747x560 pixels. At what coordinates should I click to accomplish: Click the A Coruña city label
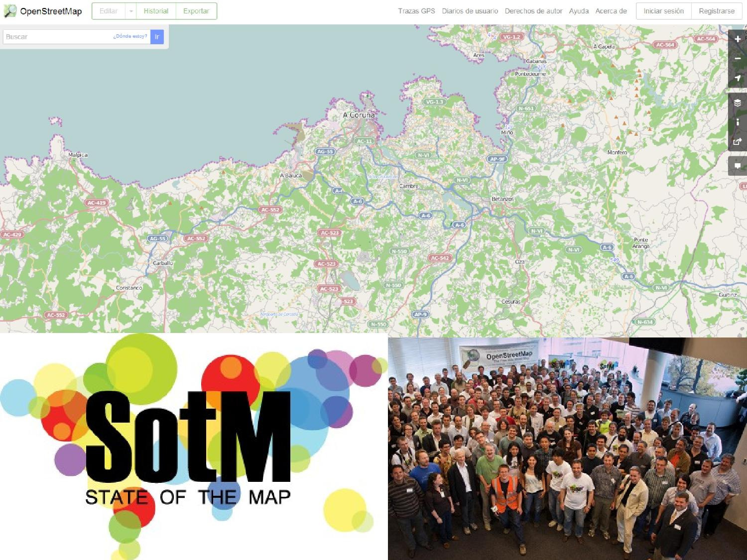tap(359, 115)
